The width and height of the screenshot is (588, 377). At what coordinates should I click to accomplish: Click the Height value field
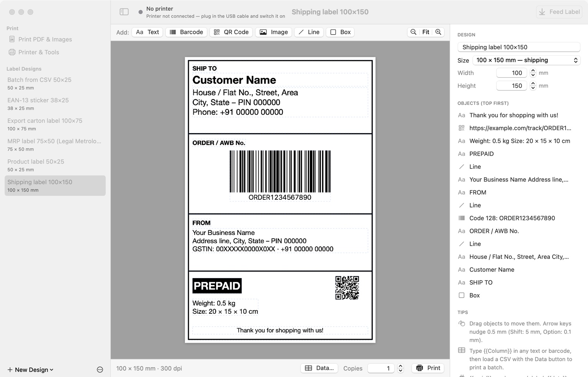coord(512,86)
